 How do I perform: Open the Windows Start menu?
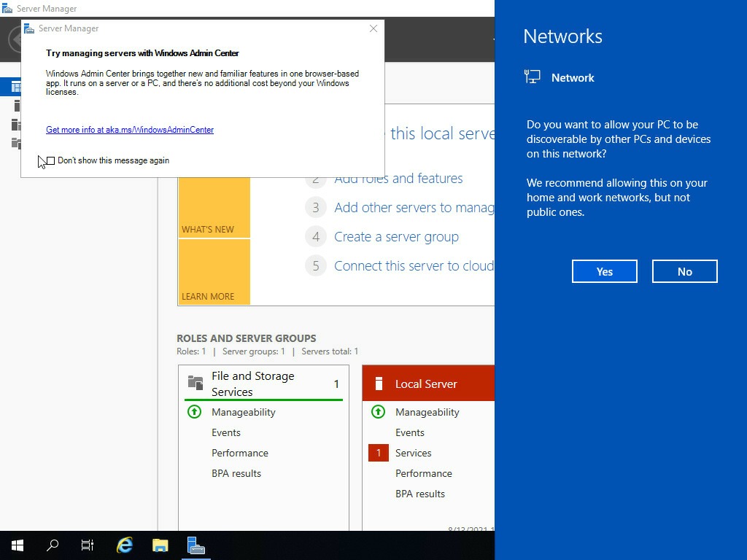[18, 545]
